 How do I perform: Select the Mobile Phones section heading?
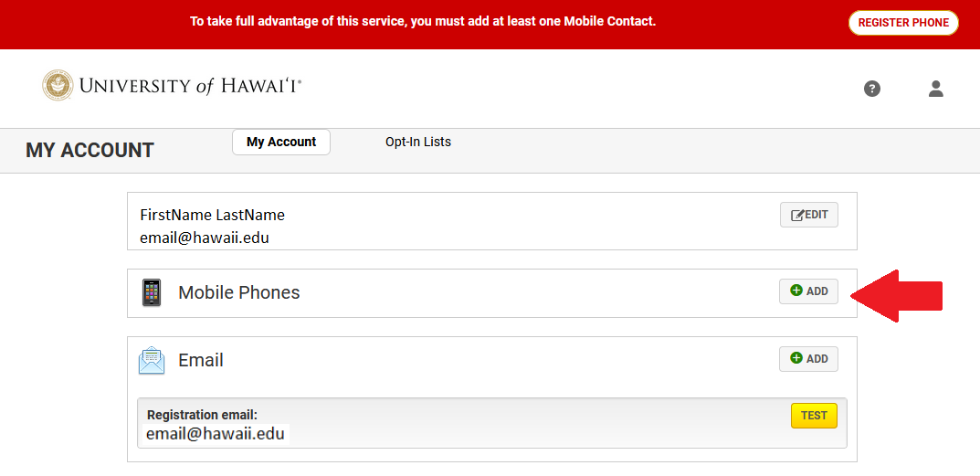pyautogui.click(x=238, y=292)
